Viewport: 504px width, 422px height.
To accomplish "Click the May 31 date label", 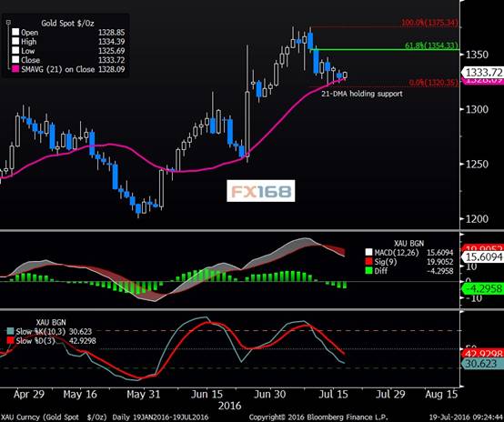I will (144, 394).
